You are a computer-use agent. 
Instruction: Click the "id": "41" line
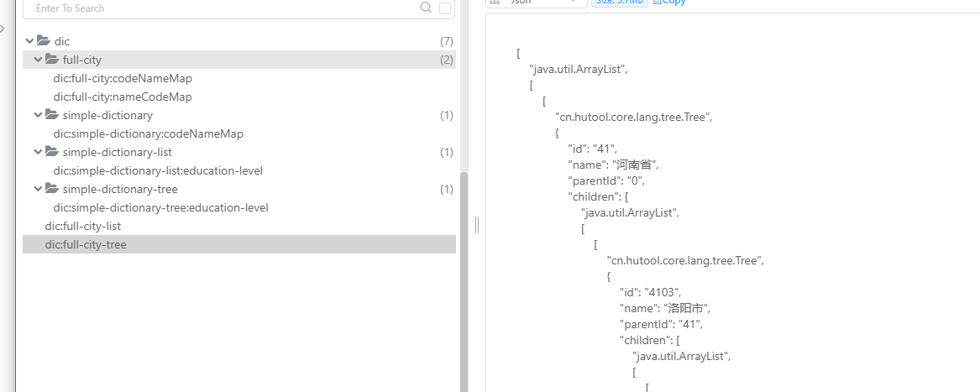tap(593, 149)
